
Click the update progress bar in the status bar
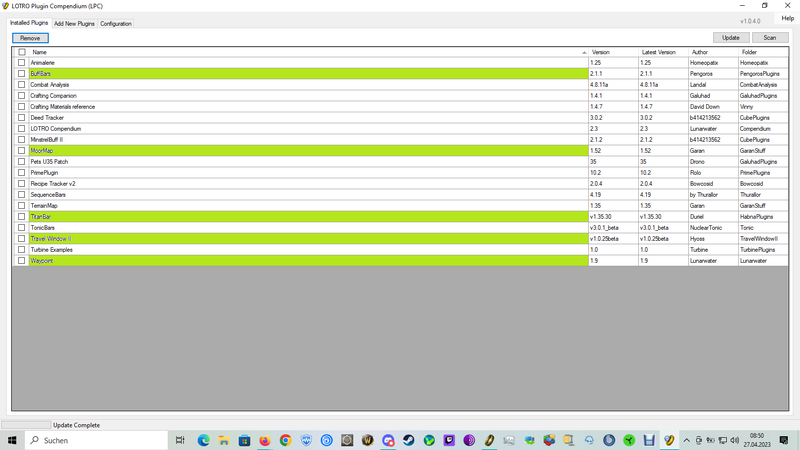click(26, 425)
